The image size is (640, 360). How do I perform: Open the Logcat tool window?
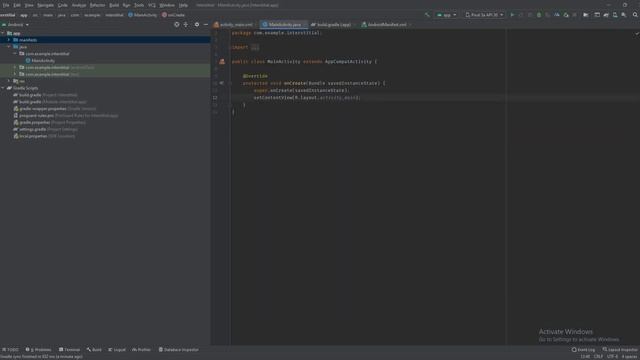[117, 350]
